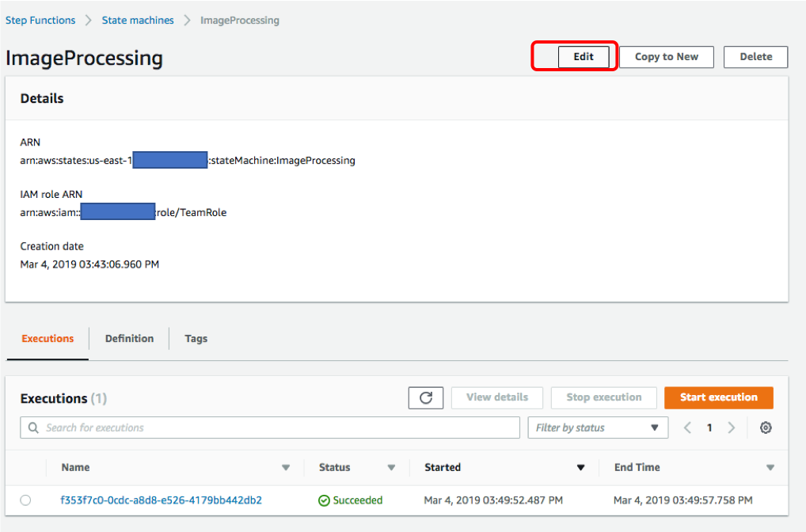Image resolution: width=806 pixels, height=532 pixels.
Task: Click search magnifier icon in executions search
Action: point(33,427)
